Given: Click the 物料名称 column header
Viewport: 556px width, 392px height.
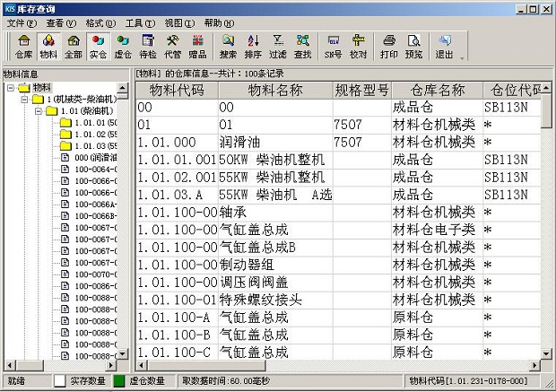Looking at the screenshot, I should (274, 91).
